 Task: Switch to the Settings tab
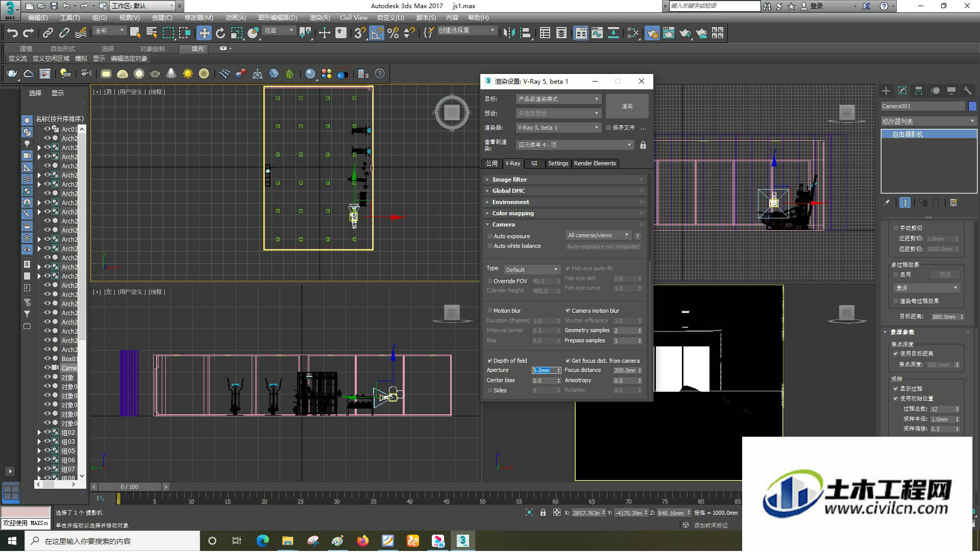(x=558, y=163)
